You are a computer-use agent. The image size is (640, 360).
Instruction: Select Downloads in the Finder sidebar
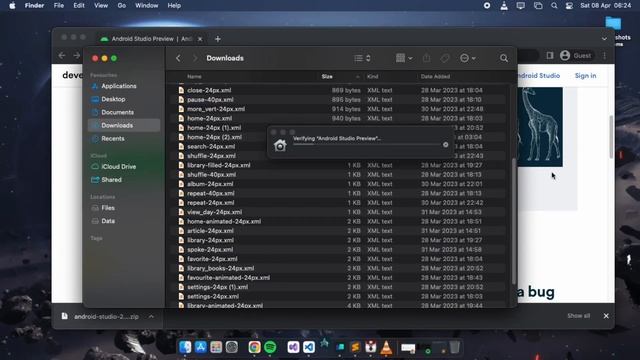(124, 125)
